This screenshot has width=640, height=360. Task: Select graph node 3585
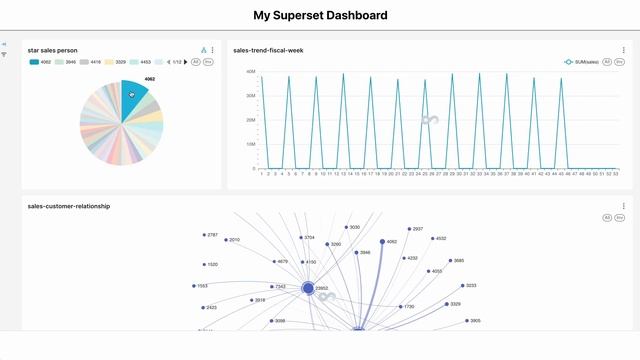click(451, 260)
